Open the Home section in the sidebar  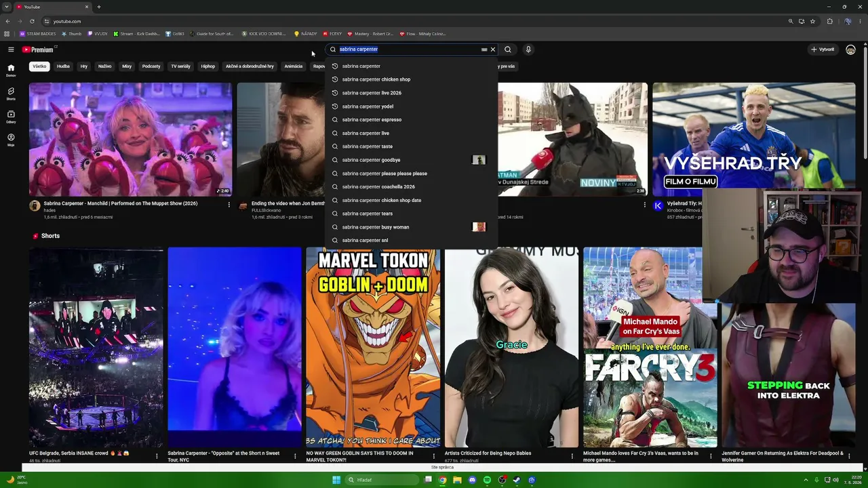coord(11,70)
